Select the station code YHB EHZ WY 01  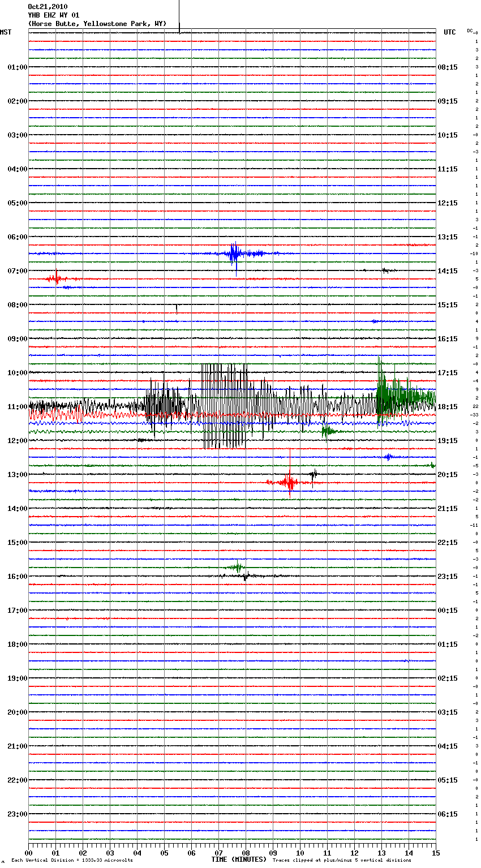[54, 15]
